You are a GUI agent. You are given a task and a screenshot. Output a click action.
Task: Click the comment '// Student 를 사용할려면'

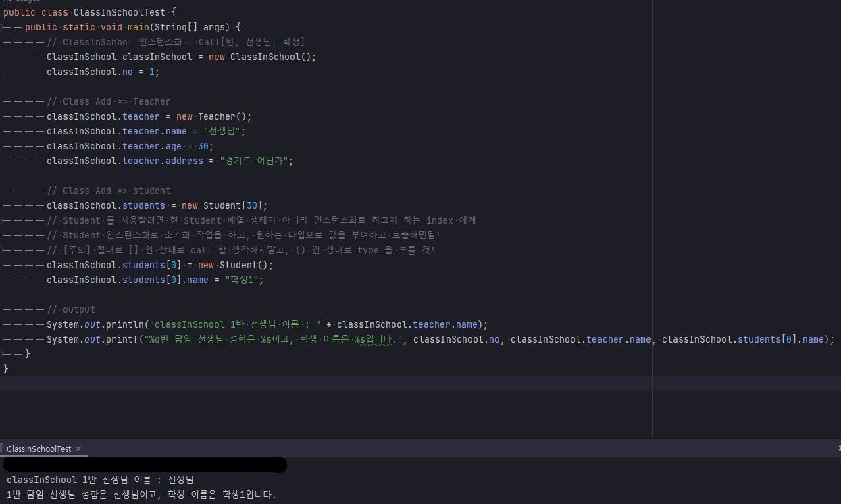pos(261,221)
